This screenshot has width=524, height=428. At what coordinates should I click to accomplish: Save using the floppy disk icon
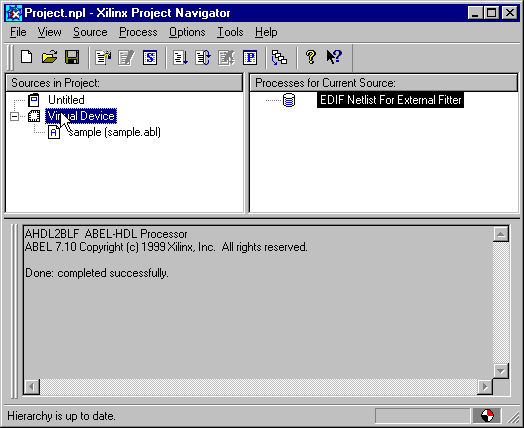coord(72,57)
